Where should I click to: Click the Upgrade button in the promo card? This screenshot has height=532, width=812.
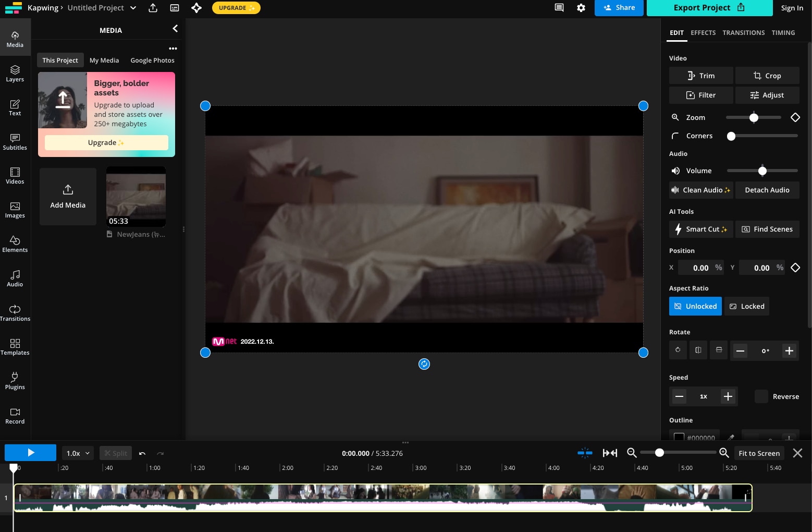(106, 143)
